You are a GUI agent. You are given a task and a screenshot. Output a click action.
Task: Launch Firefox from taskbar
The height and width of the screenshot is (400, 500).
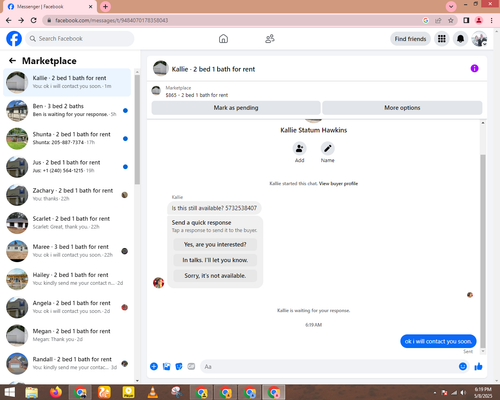click(56, 392)
